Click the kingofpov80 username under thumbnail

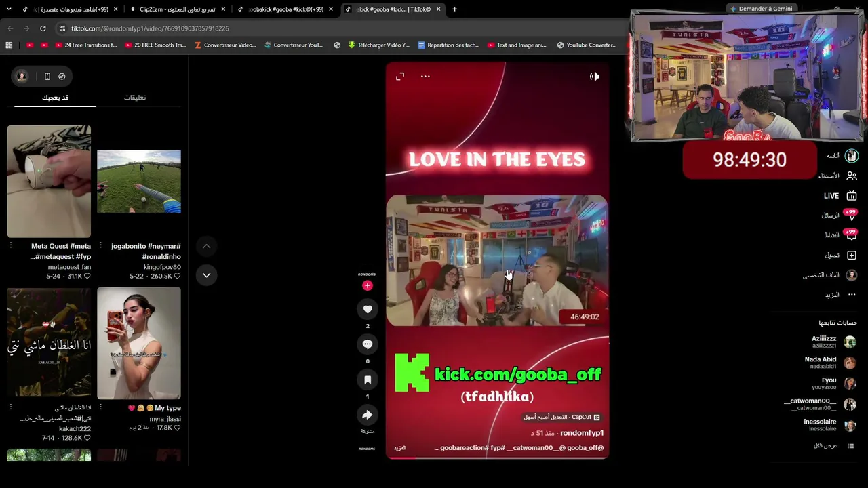(x=162, y=267)
